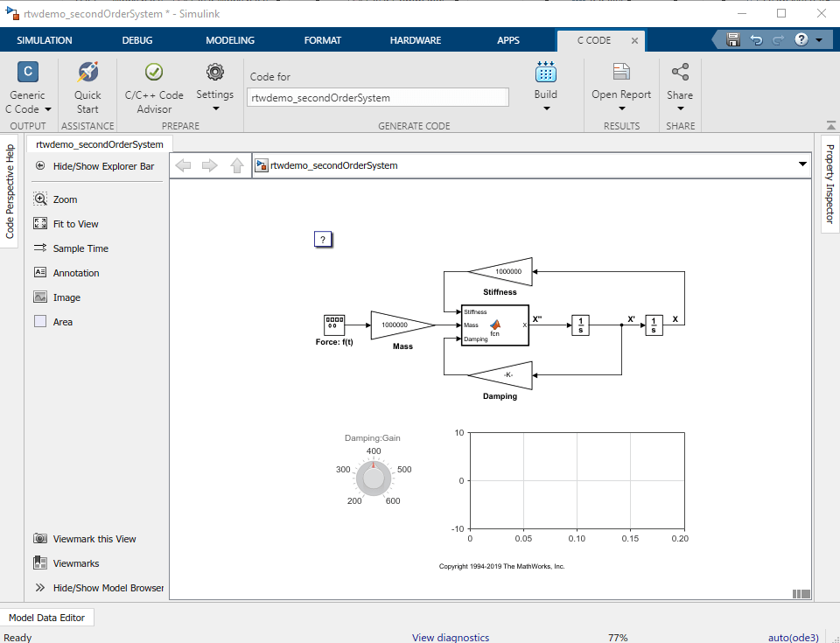Image resolution: width=840 pixels, height=643 pixels.
Task: Open the help question mark icon
Action: coord(801,39)
